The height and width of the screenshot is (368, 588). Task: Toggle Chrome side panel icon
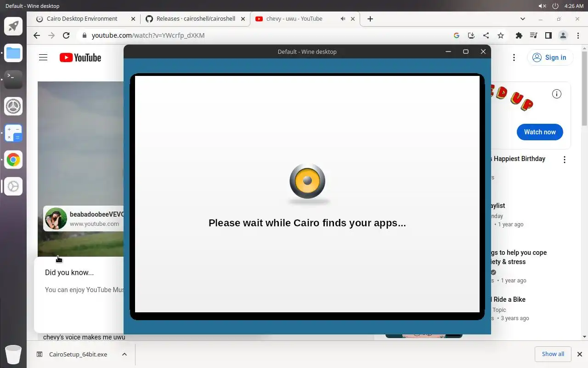point(548,35)
